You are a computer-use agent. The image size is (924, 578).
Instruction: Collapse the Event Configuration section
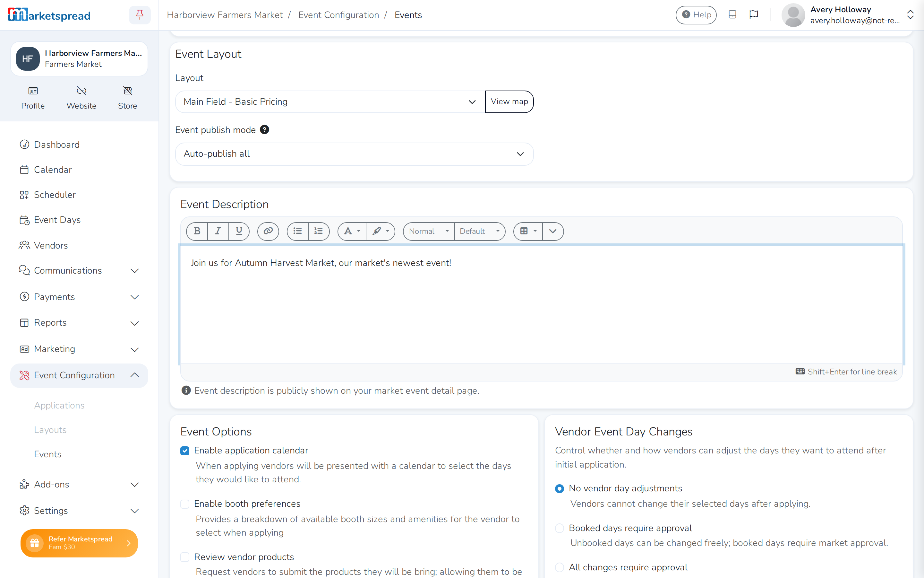click(x=79, y=375)
